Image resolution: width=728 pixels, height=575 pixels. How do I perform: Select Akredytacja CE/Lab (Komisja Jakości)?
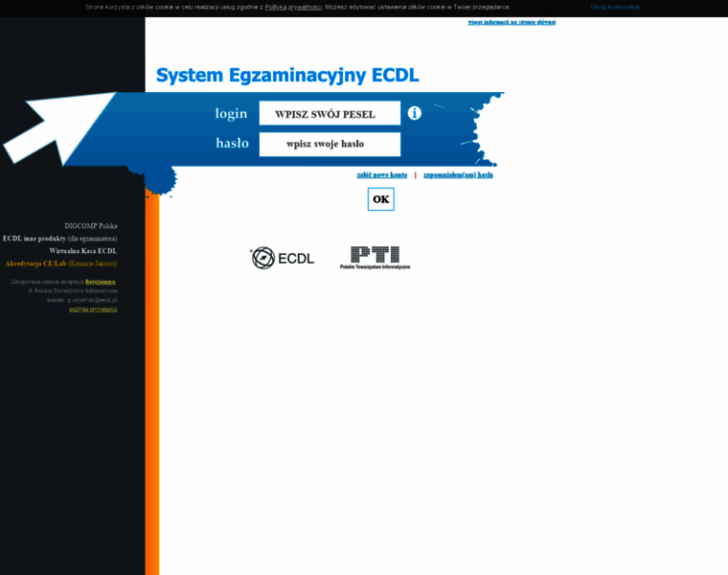(60, 264)
